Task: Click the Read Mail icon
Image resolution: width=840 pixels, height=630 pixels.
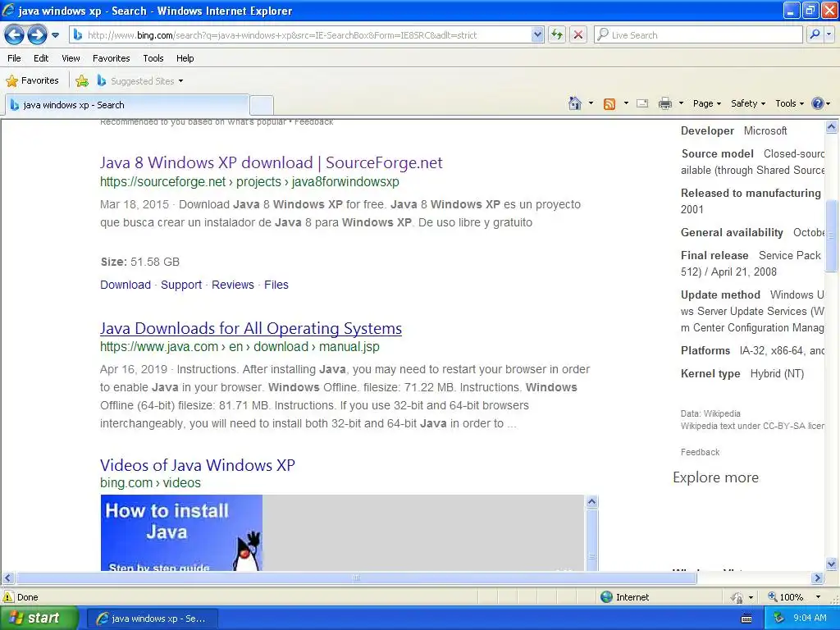Action: click(642, 104)
